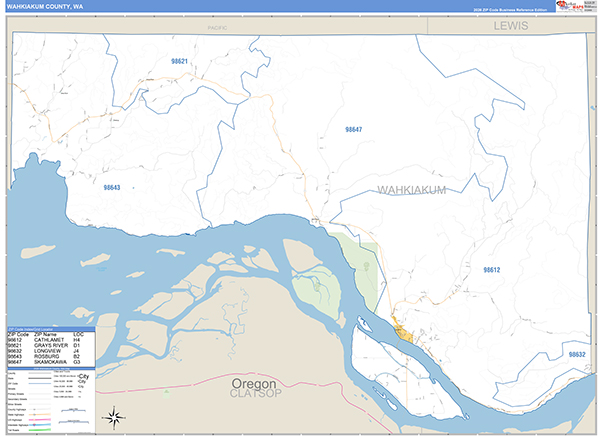Click the green Toll Roads legend swatch
600x436 pixels.
pos(40,430)
